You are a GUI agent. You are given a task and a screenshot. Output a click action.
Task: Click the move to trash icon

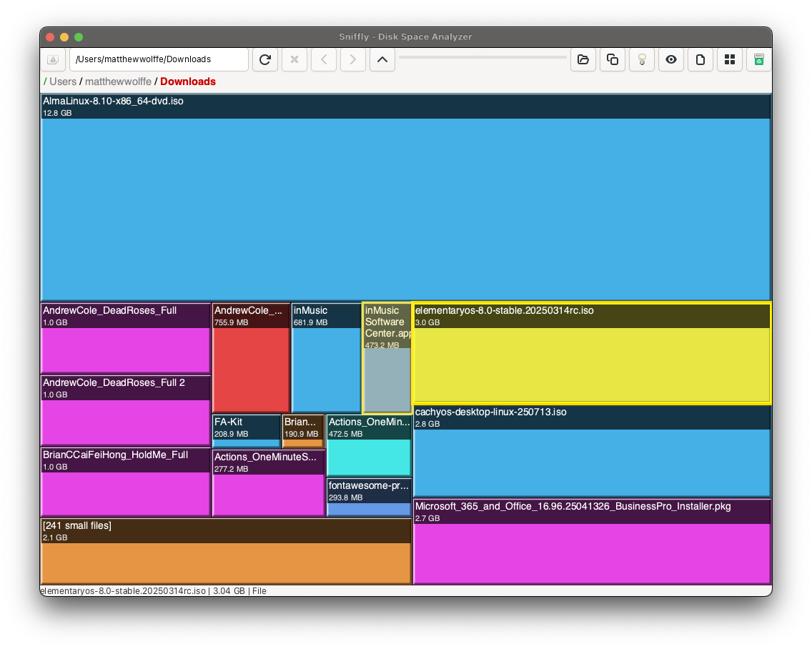pos(758,59)
